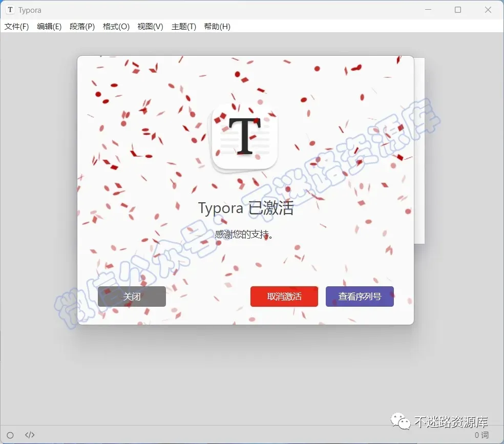Click the 感谢您的支持 message

[x=244, y=235]
